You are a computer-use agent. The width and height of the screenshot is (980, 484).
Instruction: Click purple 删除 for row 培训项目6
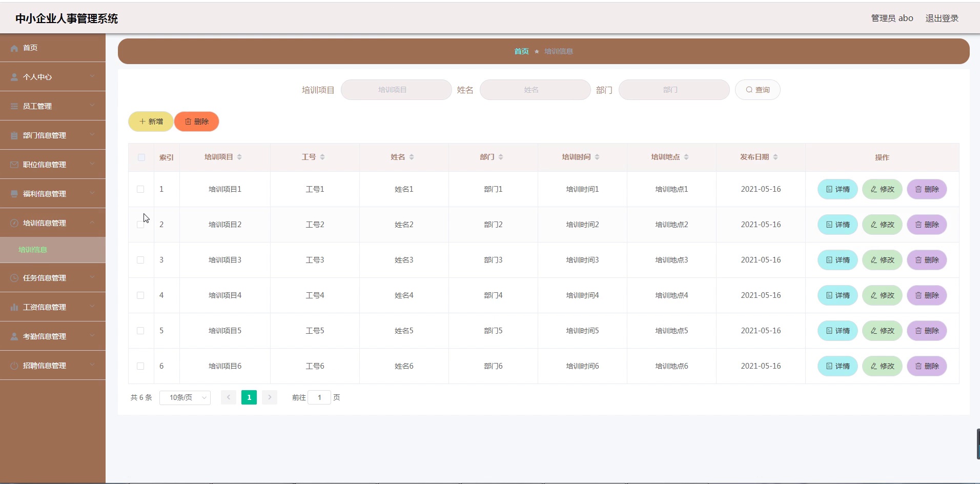[927, 366]
